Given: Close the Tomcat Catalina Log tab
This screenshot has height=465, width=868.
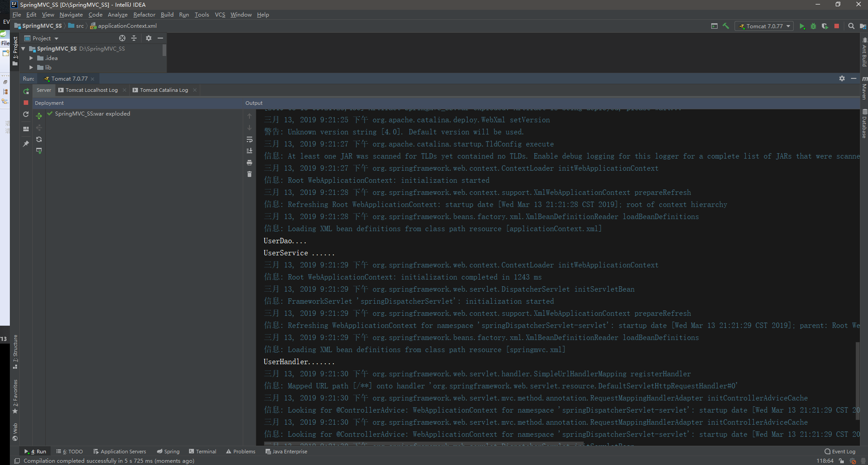Looking at the screenshot, I should [x=195, y=90].
